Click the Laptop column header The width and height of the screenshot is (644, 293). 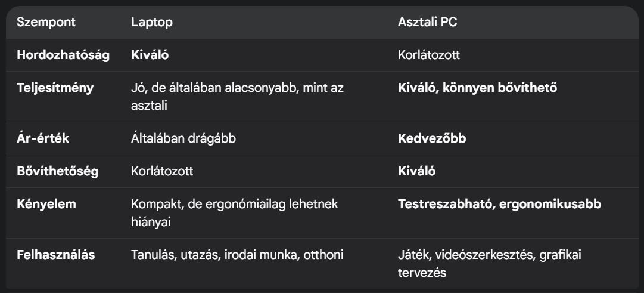(151, 22)
